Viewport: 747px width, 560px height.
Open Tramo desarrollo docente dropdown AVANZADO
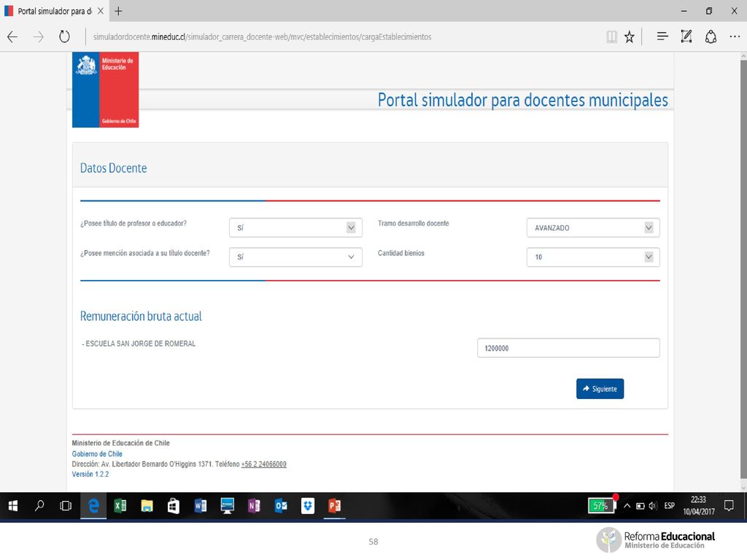[x=593, y=227]
